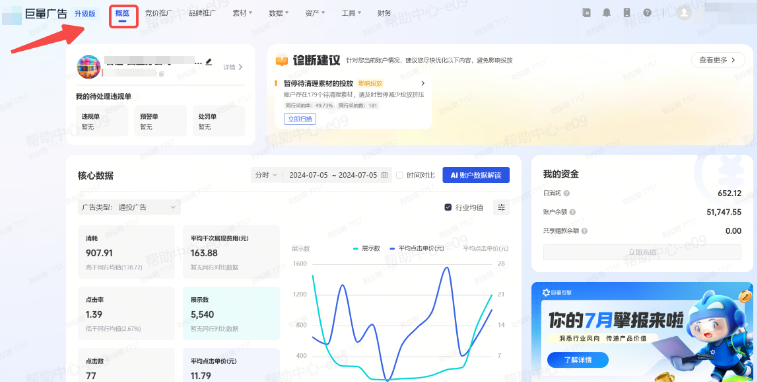This screenshot has height=382, width=757.
Task: Select the 消耗 907.91 metric card
Action: tap(126, 252)
